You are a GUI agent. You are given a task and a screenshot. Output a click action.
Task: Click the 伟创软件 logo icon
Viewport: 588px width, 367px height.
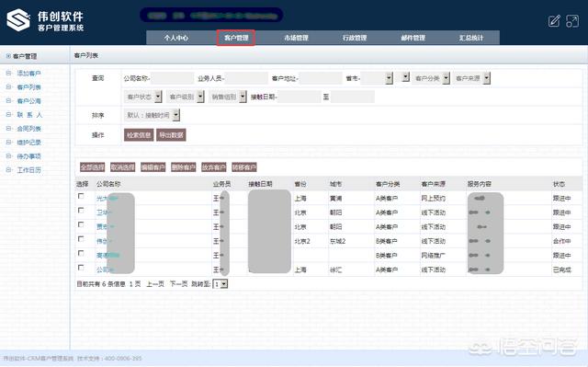coord(18,20)
